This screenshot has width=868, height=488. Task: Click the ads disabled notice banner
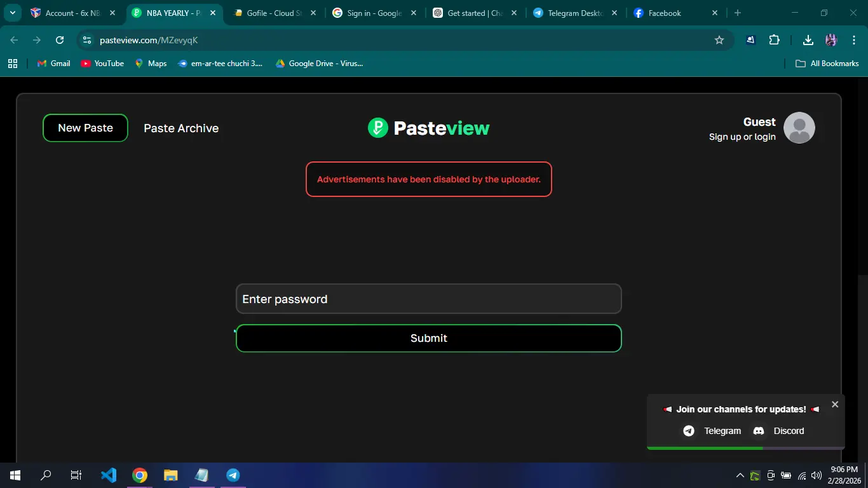tap(428, 179)
